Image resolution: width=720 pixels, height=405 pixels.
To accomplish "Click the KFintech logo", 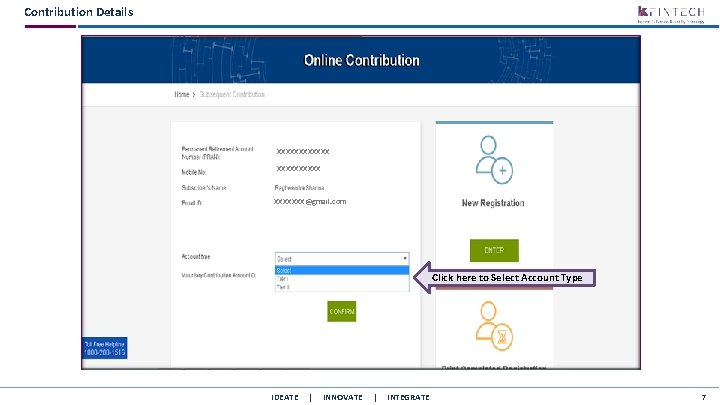I will [671, 14].
